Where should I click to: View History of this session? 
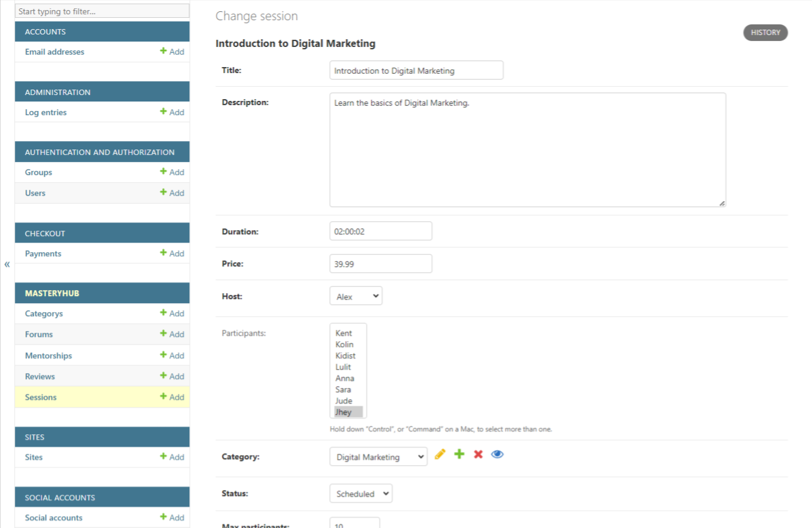(x=765, y=33)
